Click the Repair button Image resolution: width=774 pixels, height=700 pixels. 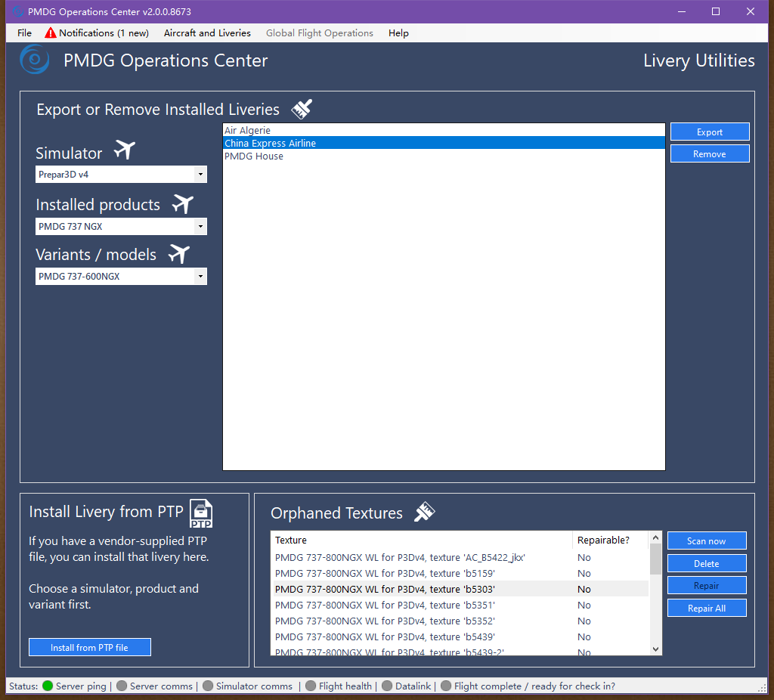[x=707, y=585]
